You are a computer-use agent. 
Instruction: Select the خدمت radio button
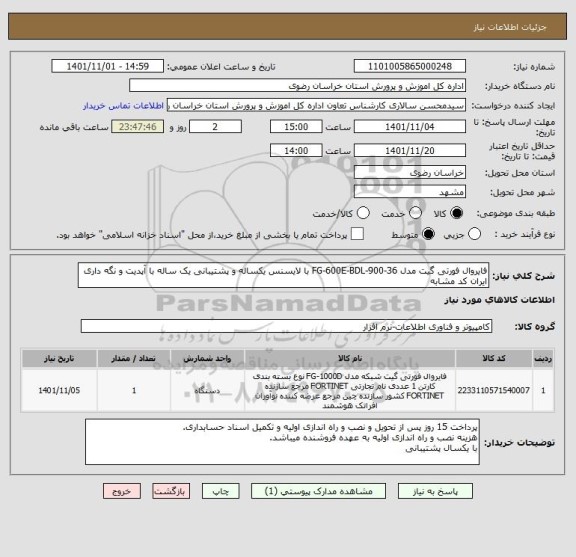pyautogui.click(x=415, y=213)
